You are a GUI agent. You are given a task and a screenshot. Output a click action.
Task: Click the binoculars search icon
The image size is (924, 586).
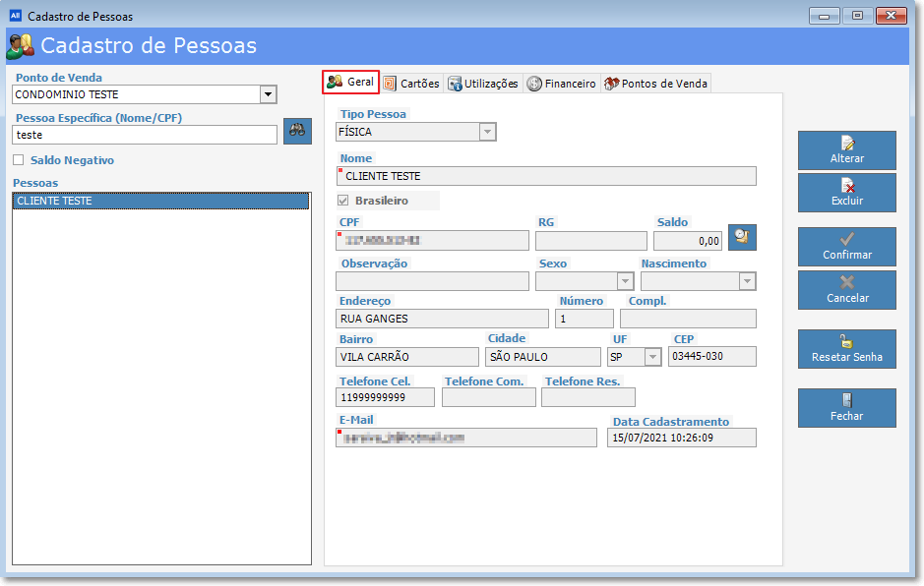(297, 132)
